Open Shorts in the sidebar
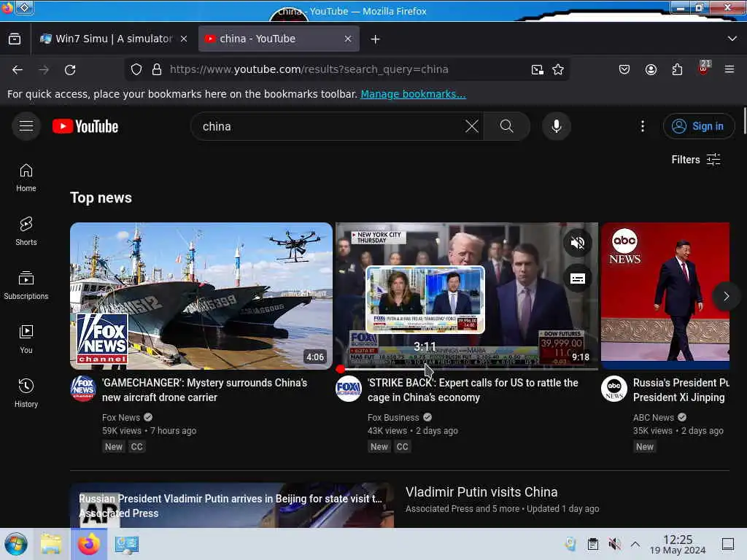The image size is (747, 560). [x=26, y=231]
